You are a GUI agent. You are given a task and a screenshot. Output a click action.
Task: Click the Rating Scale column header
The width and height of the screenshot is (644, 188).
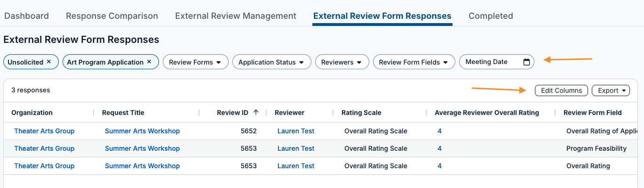click(x=361, y=113)
